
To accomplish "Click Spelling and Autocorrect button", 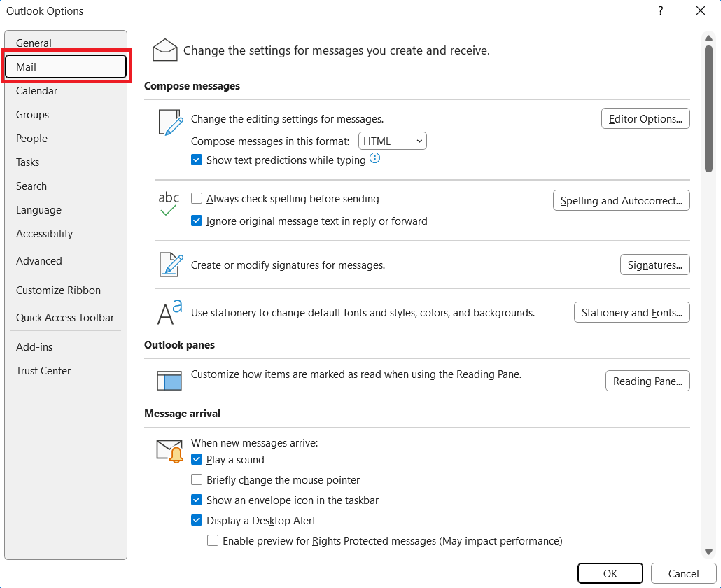I will tap(621, 200).
